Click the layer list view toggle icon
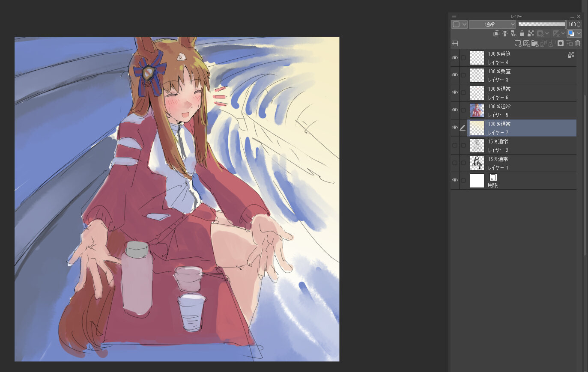 [455, 43]
